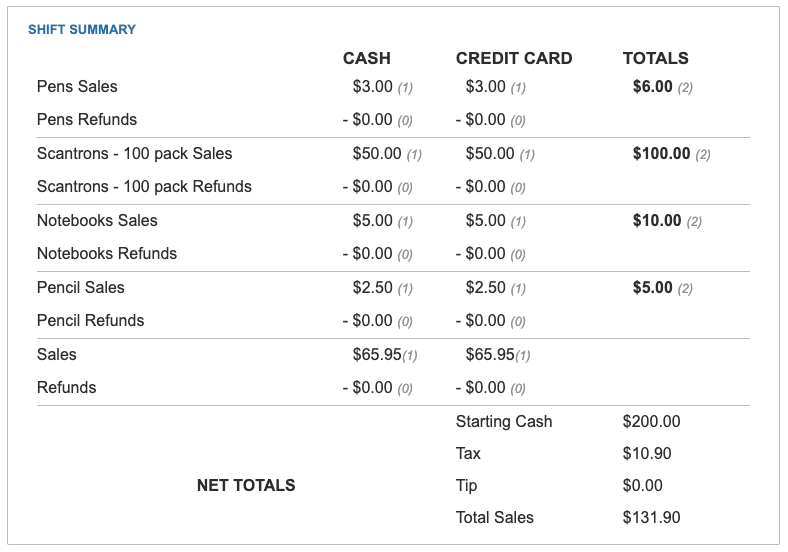Click the SHIFT SUMMARY heading
Image resolution: width=788 pixels, height=552 pixels.
pyautogui.click(x=82, y=30)
